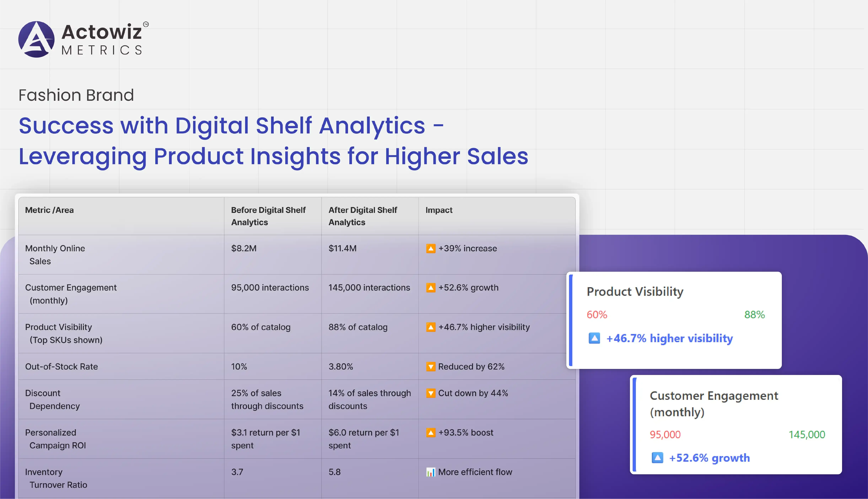The height and width of the screenshot is (499, 868).
Task: Click the bar chart icon beside More efficient flow
Action: (x=431, y=472)
